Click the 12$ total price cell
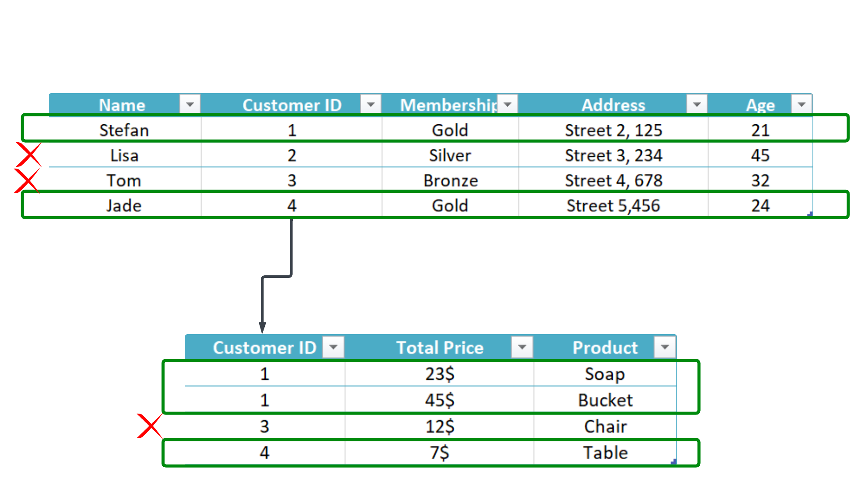 (440, 426)
